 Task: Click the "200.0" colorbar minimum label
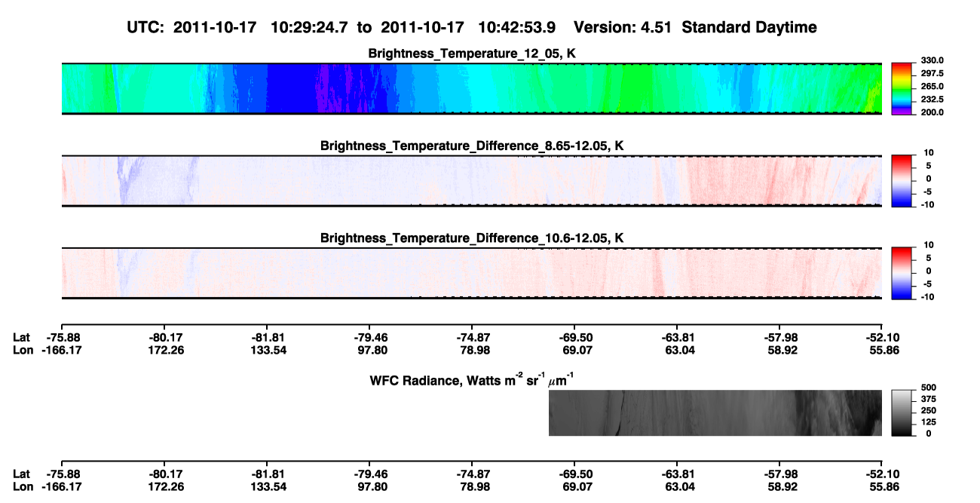pos(932,112)
